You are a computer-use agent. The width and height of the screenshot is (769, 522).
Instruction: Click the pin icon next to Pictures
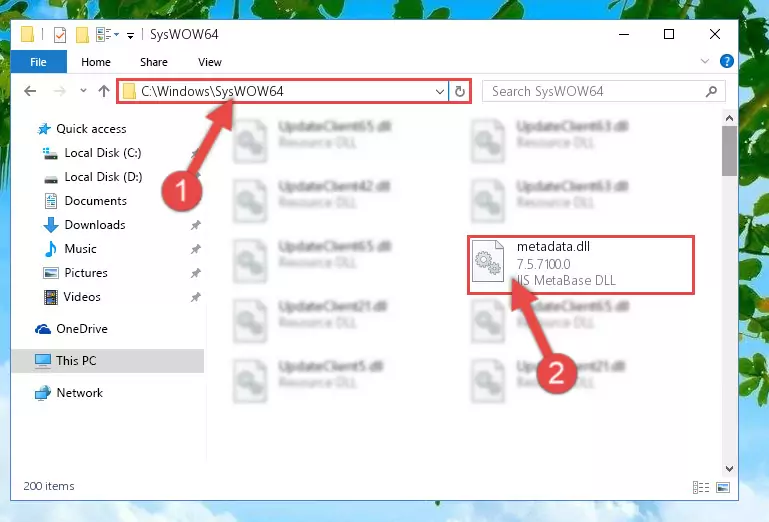point(196,273)
